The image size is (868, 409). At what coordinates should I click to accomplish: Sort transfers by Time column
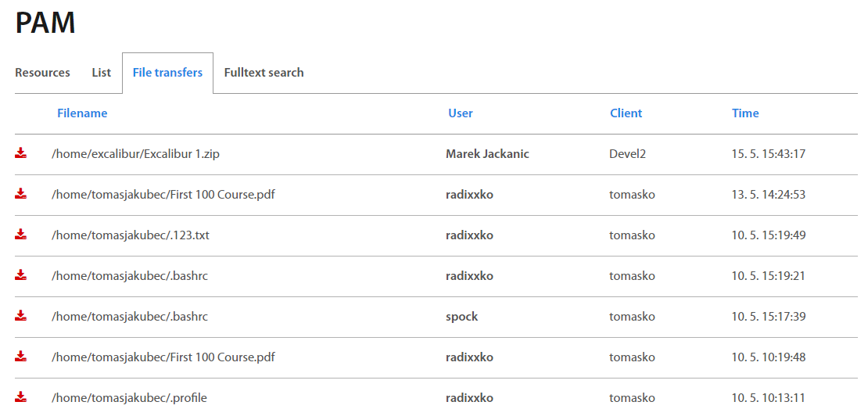pos(745,113)
